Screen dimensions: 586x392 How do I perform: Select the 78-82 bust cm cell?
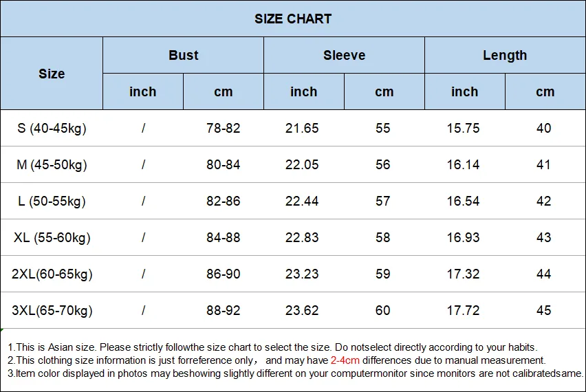click(x=223, y=128)
